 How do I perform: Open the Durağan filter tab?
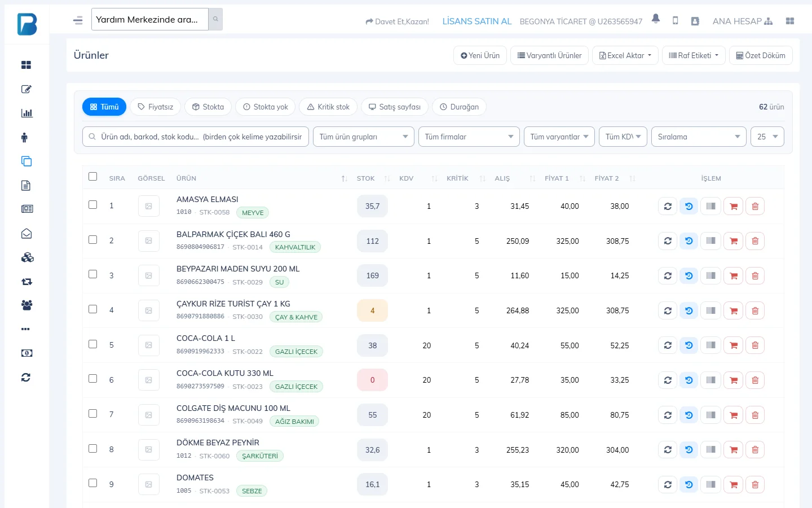click(459, 107)
